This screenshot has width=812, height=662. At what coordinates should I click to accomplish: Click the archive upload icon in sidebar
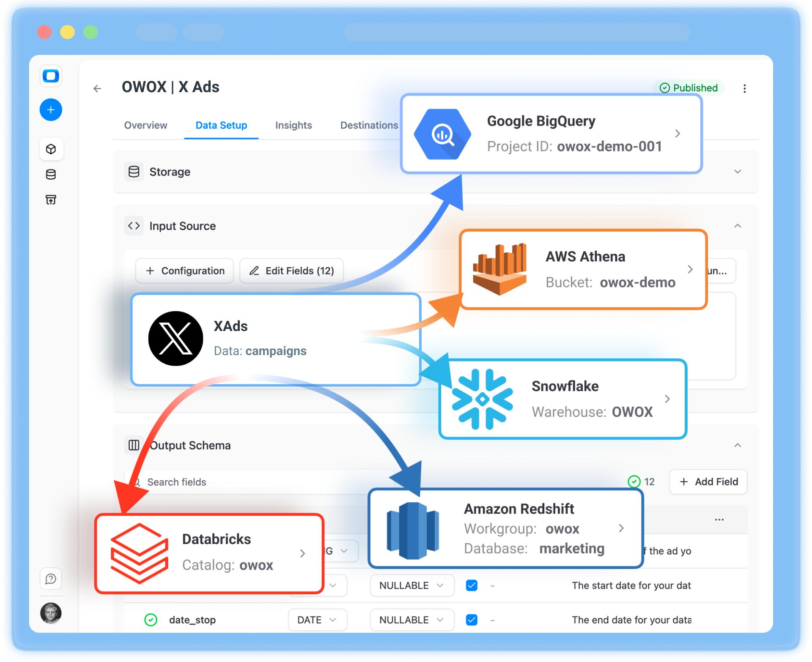[51, 200]
